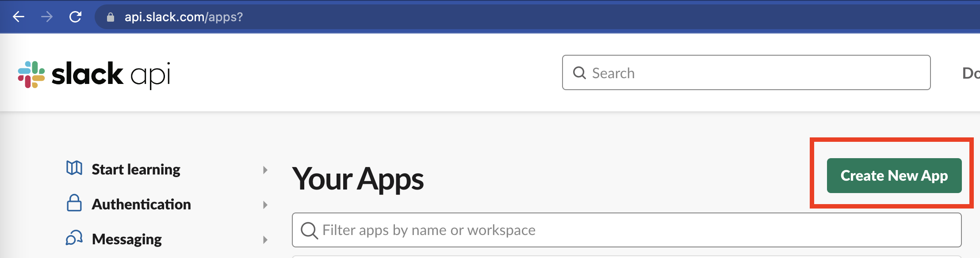The width and height of the screenshot is (980, 258).
Task: Click the browser address bar URL
Action: (x=181, y=16)
